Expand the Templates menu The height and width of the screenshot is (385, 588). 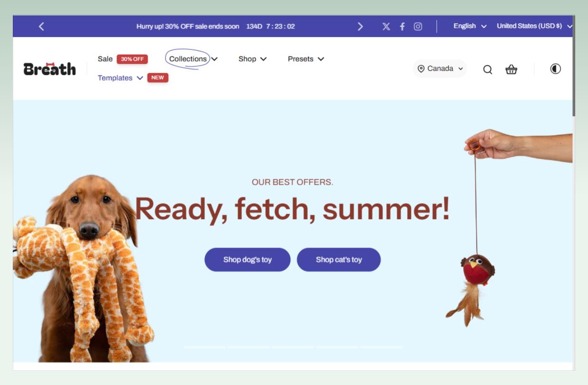[120, 78]
